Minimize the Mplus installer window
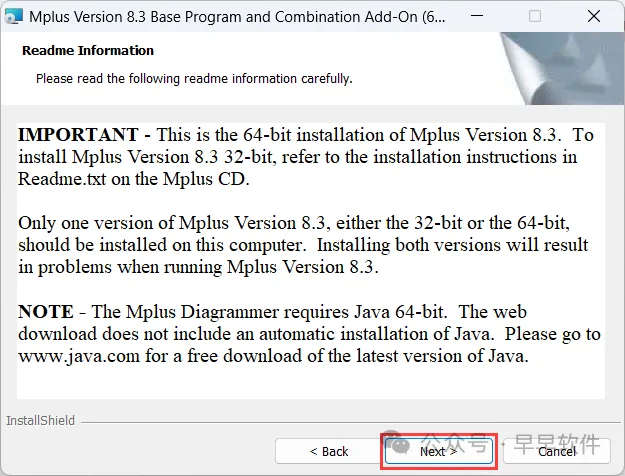The width and height of the screenshot is (625, 476). [x=477, y=16]
